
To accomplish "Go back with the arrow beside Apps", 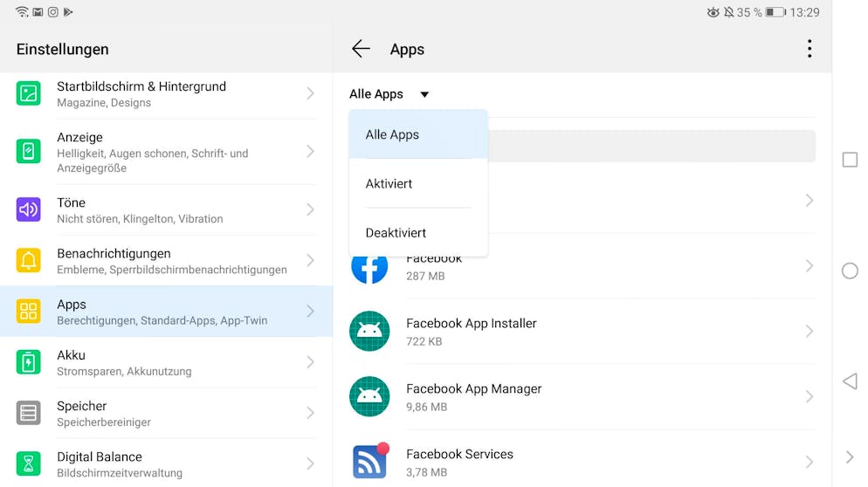I will (361, 49).
